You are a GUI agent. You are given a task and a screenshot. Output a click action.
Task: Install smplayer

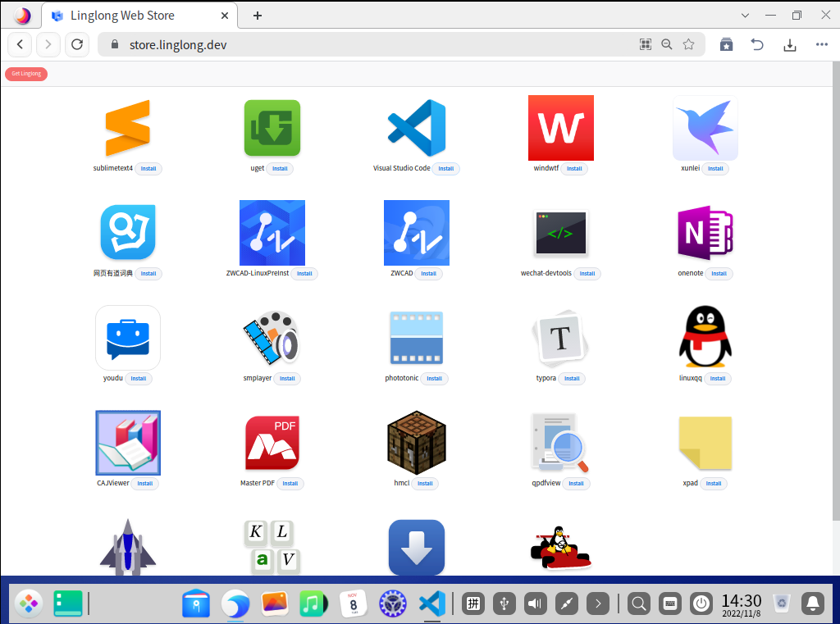pyautogui.click(x=287, y=379)
